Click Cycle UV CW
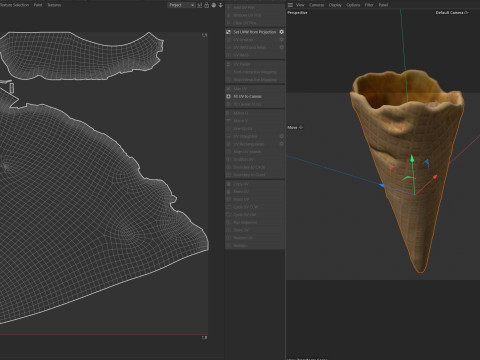480x360 pixels. coord(245,215)
